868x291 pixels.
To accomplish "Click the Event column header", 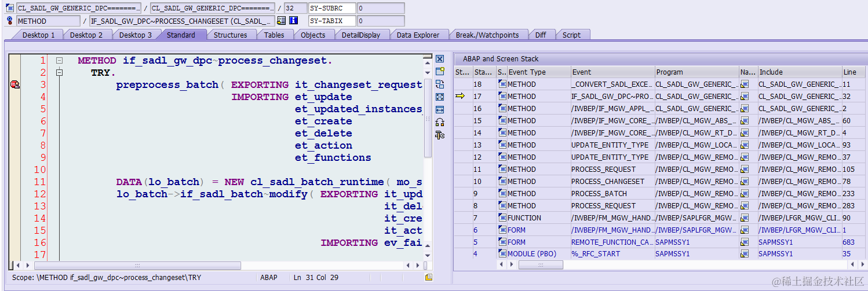I will coord(612,72).
